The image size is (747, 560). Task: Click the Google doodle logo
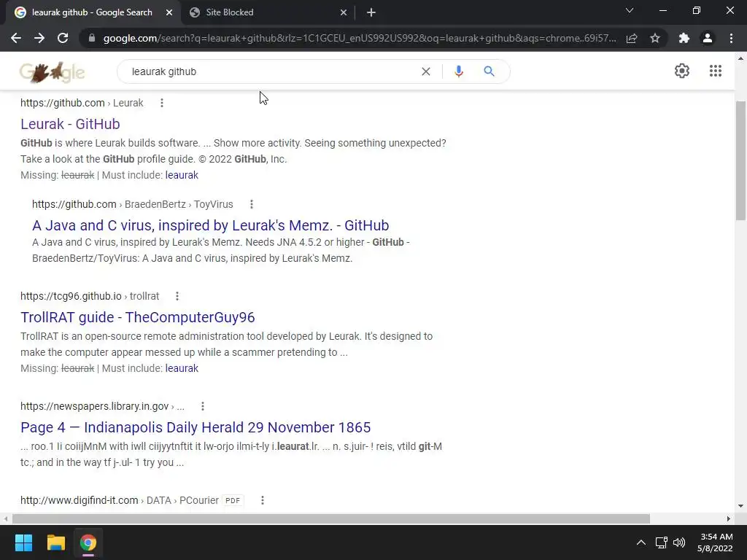tap(53, 72)
